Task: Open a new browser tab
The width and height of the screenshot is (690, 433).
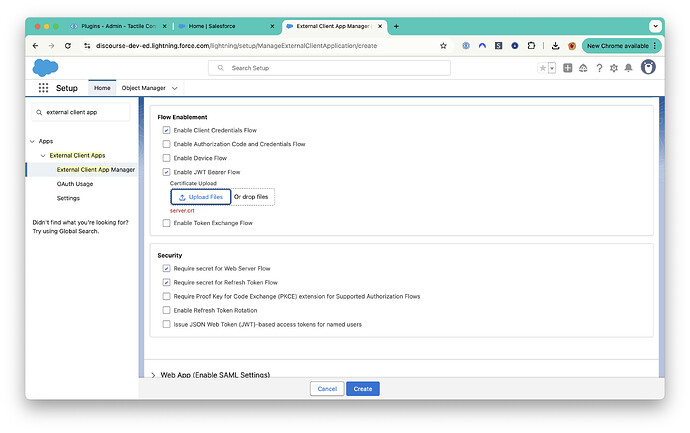Action: [396, 26]
